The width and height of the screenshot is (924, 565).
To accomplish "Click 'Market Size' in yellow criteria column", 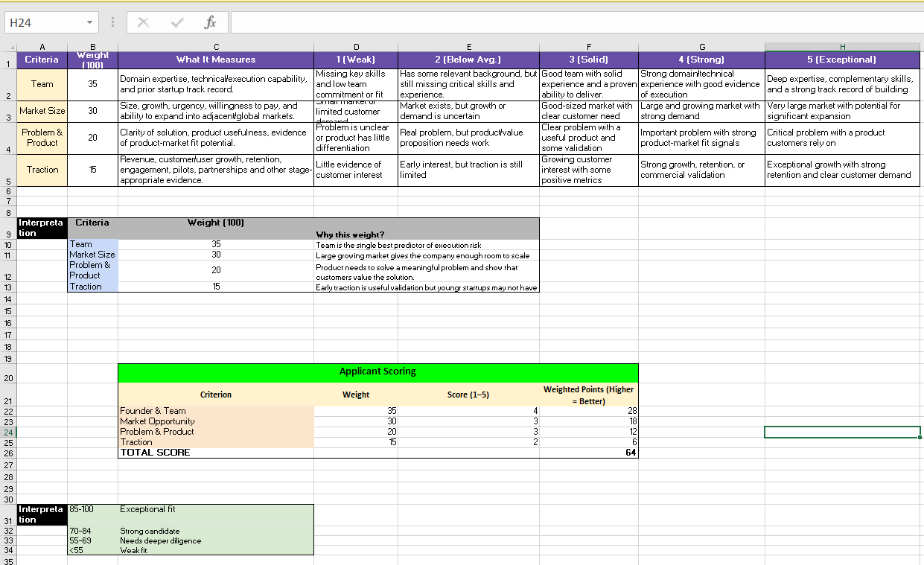I will pos(42,111).
